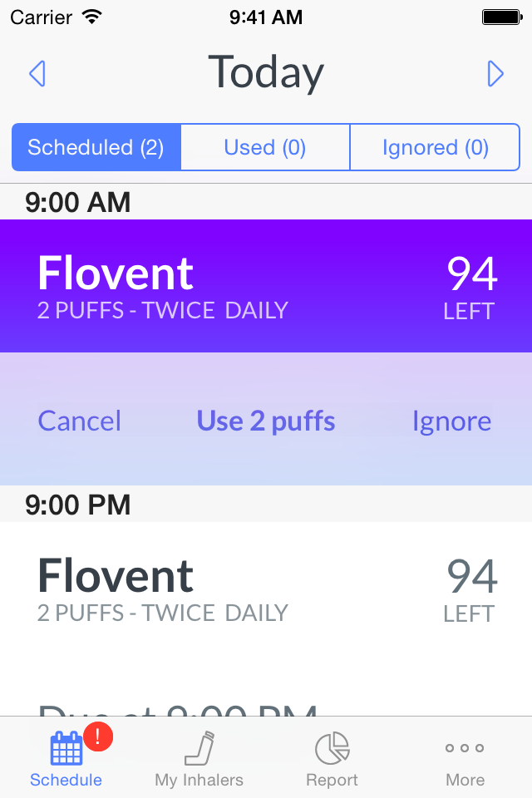532x798 pixels.
Task: Select Scheduled (2) segment
Action: click(x=96, y=147)
